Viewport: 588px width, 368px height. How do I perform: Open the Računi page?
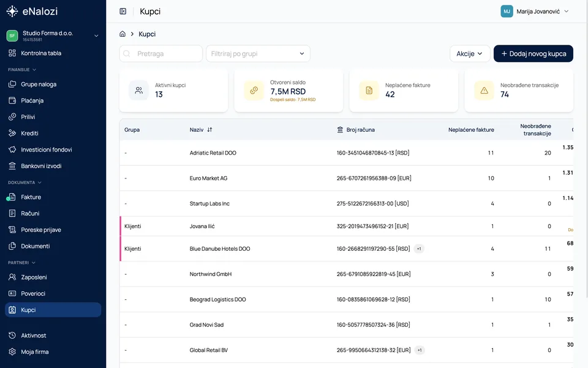(x=53, y=213)
